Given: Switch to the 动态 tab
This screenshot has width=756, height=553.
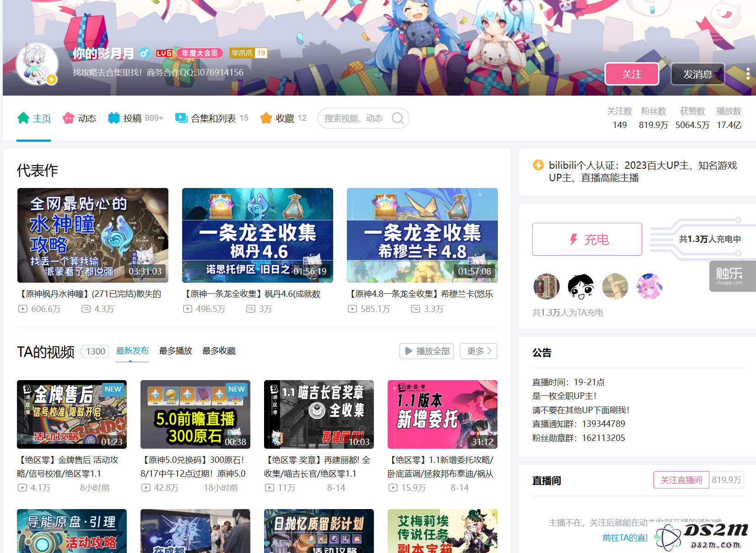Looking at the screenshot, I should point(79,118).
